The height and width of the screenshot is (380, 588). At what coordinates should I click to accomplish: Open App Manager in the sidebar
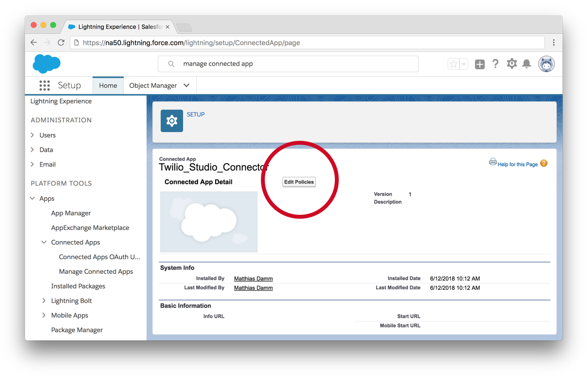71,213
